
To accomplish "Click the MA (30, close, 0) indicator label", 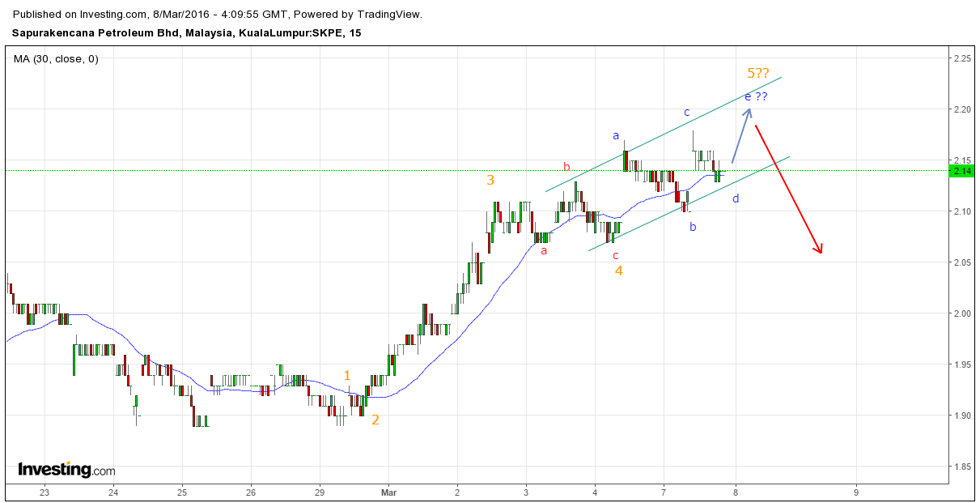I will click(x=56, y=58).
